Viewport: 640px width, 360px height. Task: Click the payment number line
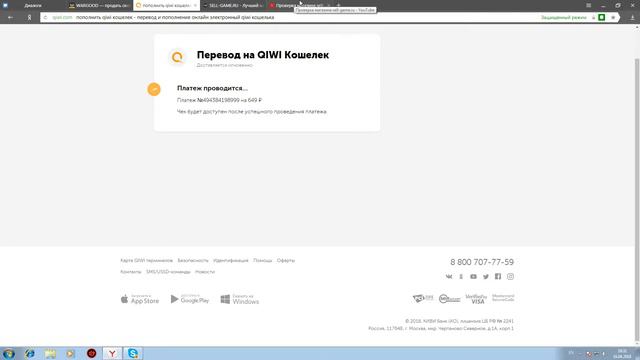[220, 100]
